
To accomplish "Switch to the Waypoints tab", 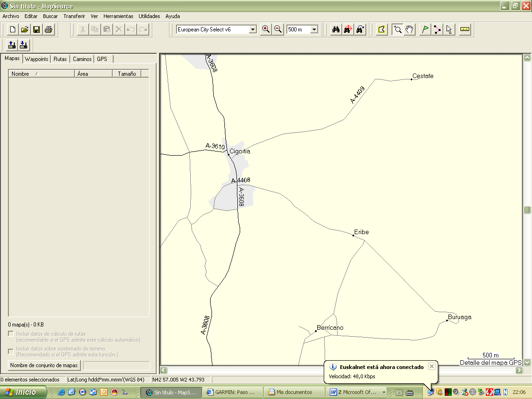I will coord(36,59).
